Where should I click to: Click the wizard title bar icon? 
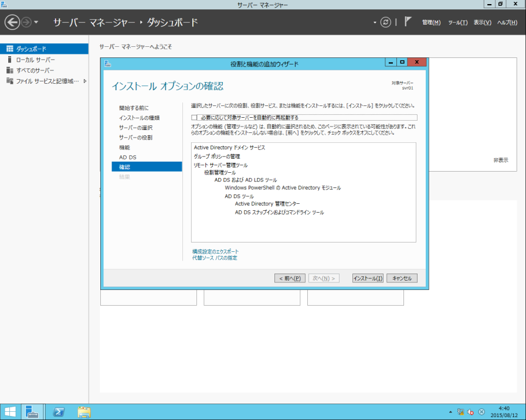[x=108, y=64]
